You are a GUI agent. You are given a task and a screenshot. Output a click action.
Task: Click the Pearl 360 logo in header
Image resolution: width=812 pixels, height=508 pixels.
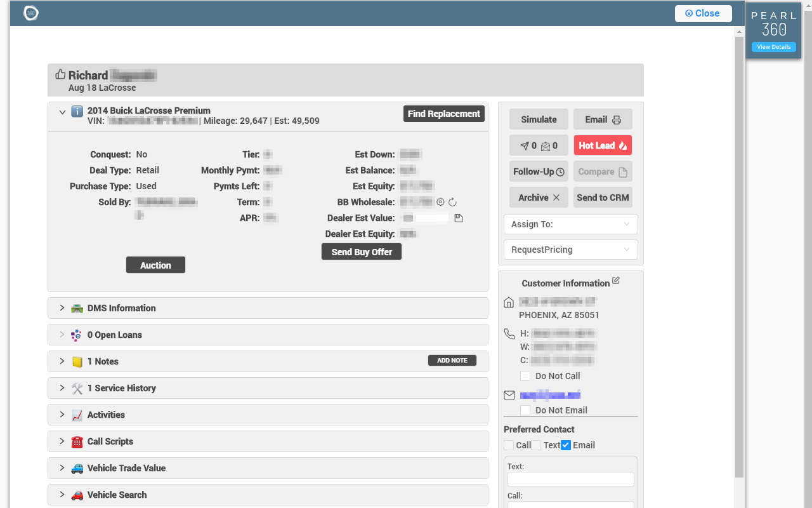tap(30, 13)
